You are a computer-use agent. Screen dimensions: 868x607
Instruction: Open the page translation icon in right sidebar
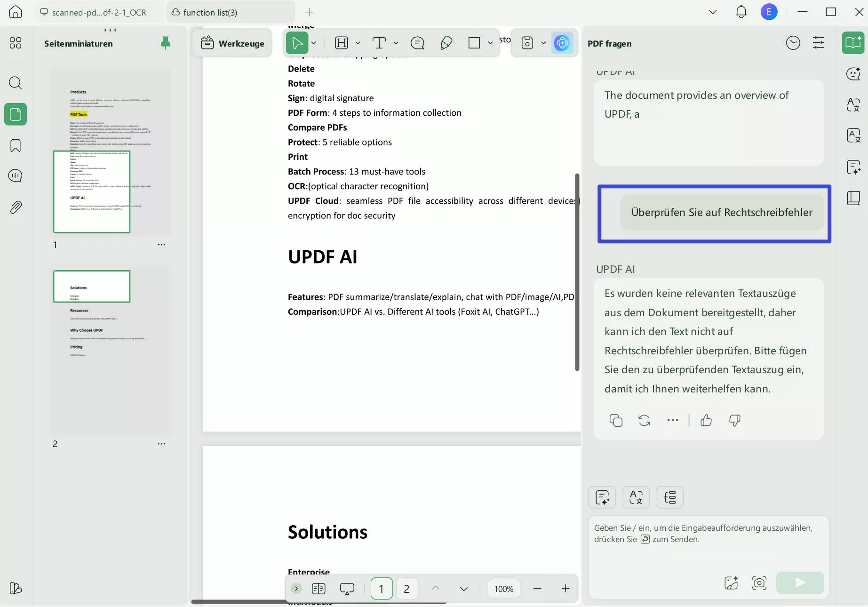point(853,136)
